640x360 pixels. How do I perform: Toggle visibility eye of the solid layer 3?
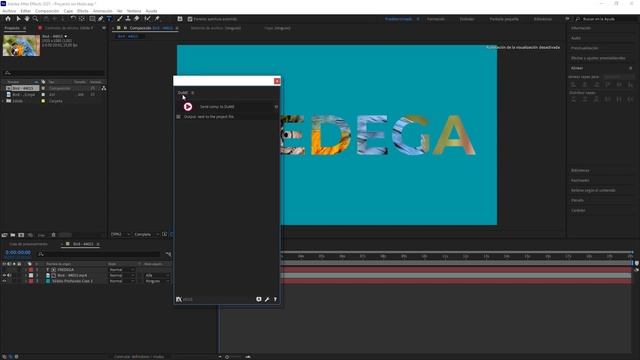coord(4,281)
